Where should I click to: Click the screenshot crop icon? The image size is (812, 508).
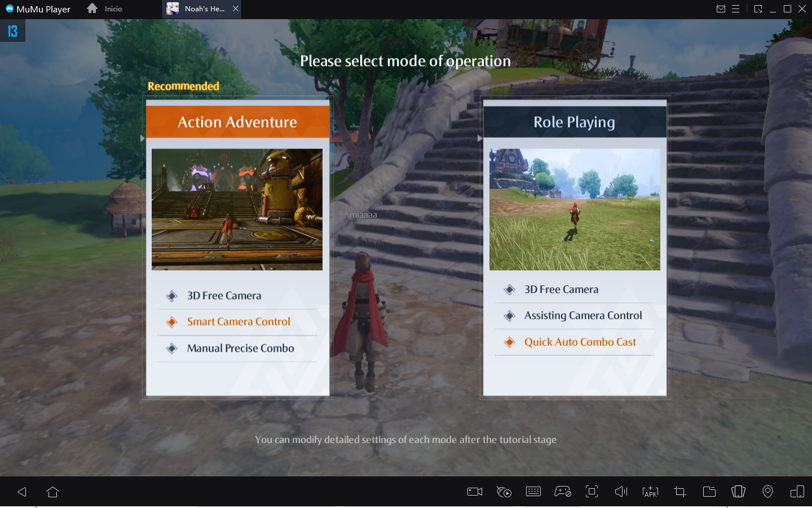tap(679, 492)
